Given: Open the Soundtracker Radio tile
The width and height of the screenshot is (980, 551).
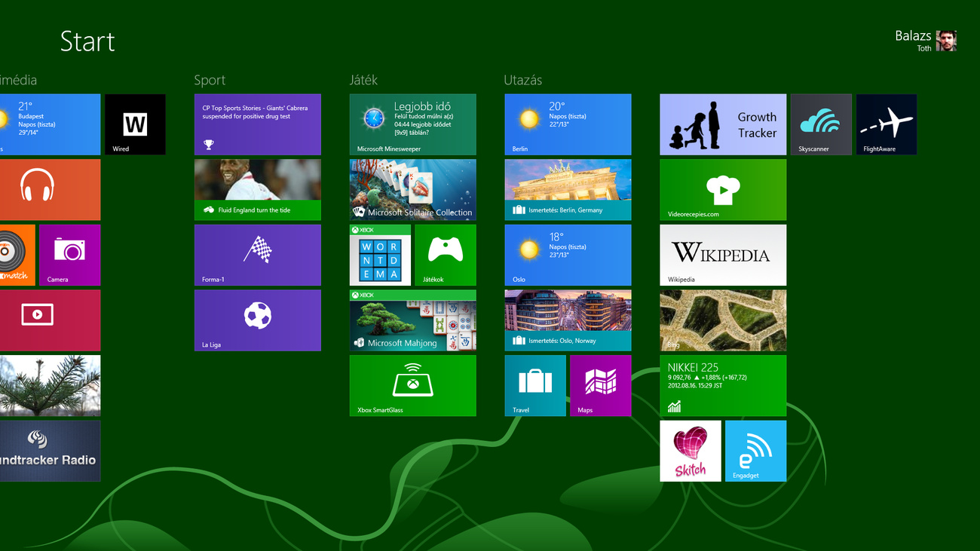Looking at the screenshot, I should coord(50,451).
